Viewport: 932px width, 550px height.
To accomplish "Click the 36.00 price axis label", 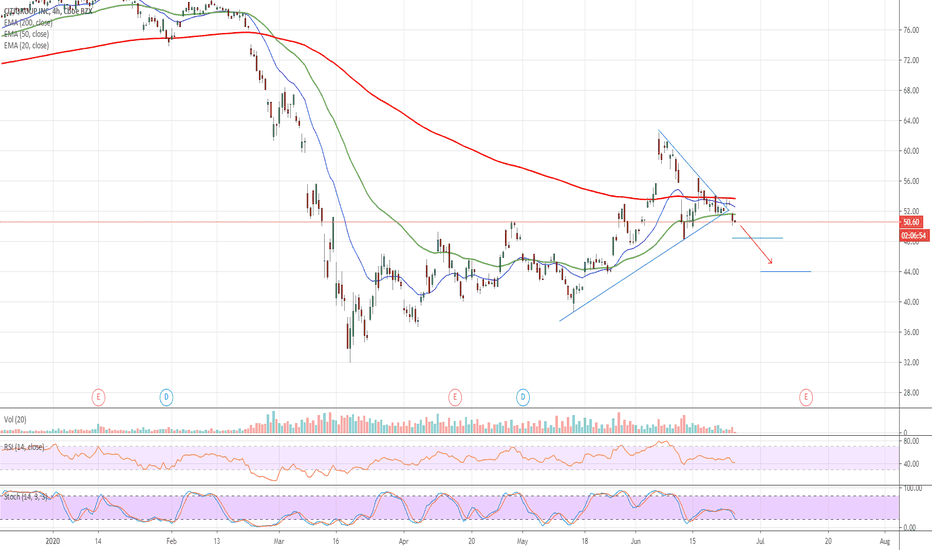I will [911, 332].
